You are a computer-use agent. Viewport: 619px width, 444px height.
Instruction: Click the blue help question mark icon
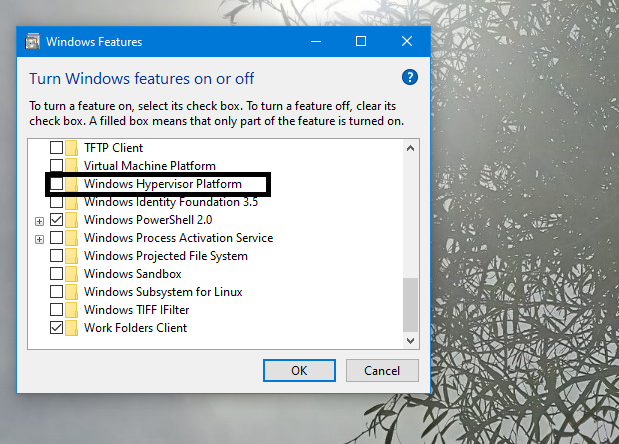410,77
